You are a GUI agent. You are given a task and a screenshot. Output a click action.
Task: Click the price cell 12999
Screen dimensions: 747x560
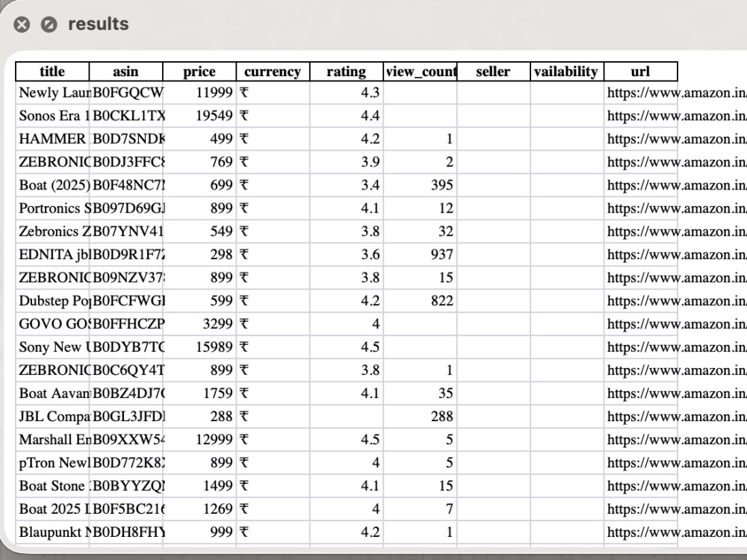(199, 439)
